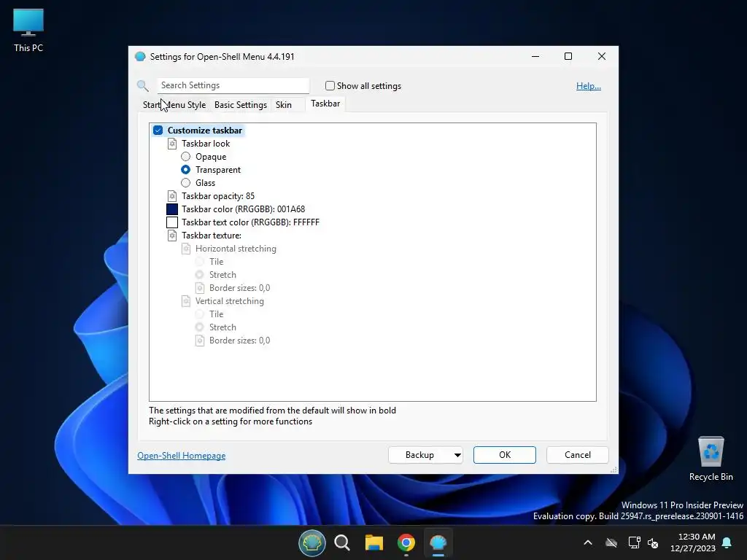Viewport: 747px width, 560px height.
Task: Click the Taskbar texture setting icon
Action: (172, 236)
